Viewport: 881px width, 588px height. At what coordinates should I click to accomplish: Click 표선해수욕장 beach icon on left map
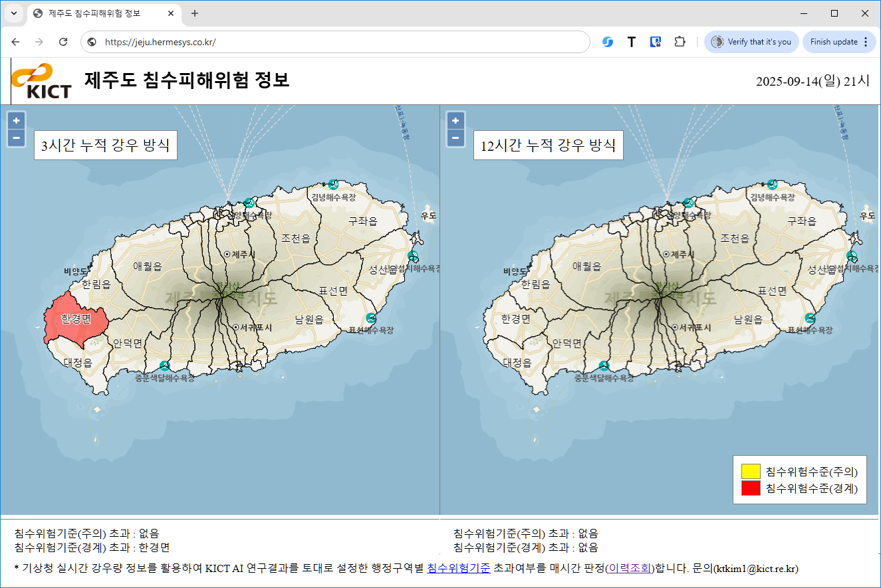[372, 318]
